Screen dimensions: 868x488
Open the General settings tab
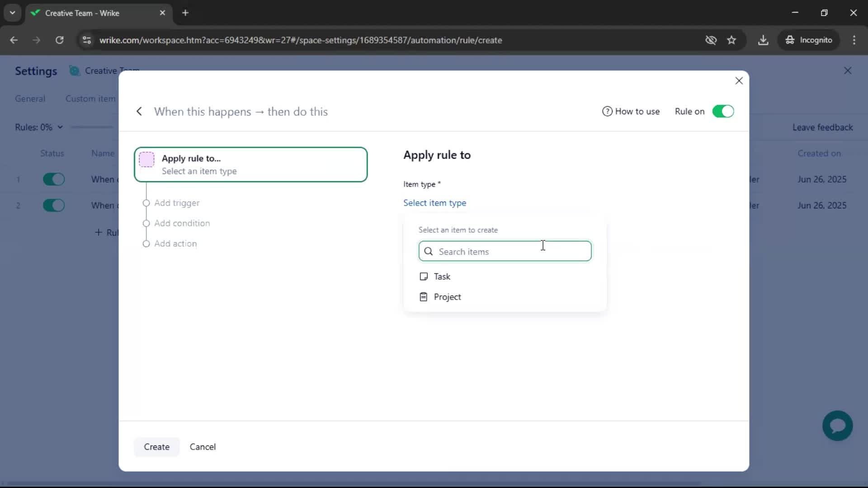[x=30, y=99]
